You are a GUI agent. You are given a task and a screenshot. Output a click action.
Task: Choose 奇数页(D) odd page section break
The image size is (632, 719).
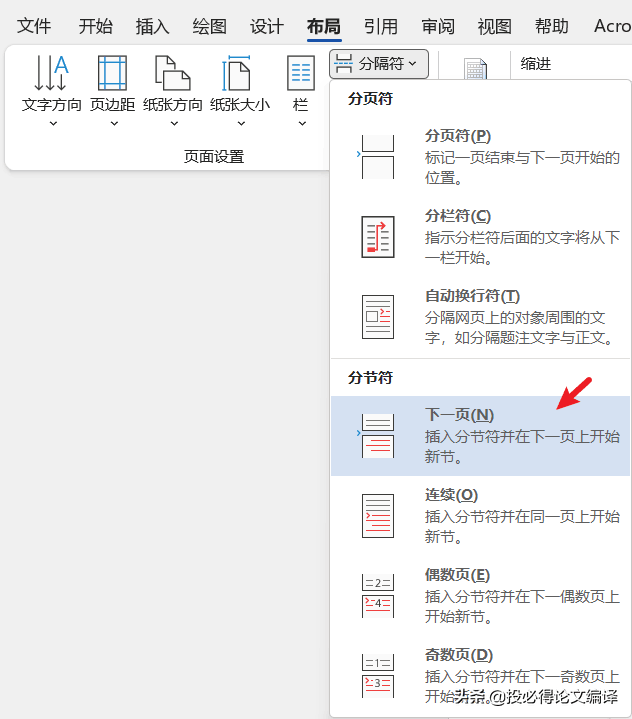click(480, 675)
